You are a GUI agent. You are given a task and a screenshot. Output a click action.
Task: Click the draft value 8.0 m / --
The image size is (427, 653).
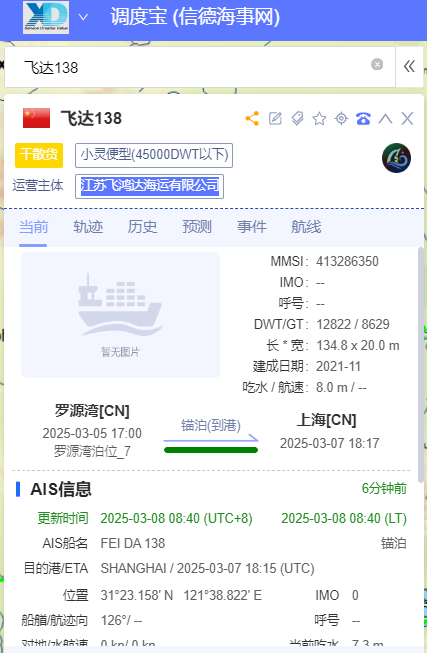pos(341,387)
